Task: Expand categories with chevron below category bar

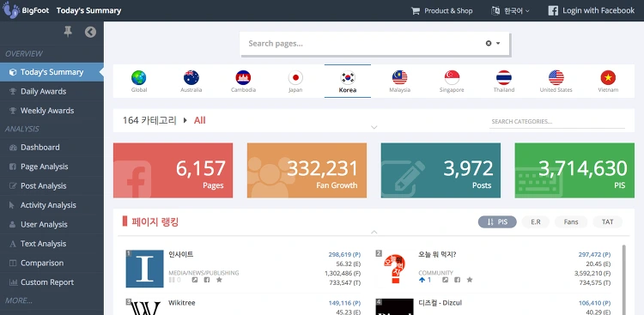Action: 374,127
